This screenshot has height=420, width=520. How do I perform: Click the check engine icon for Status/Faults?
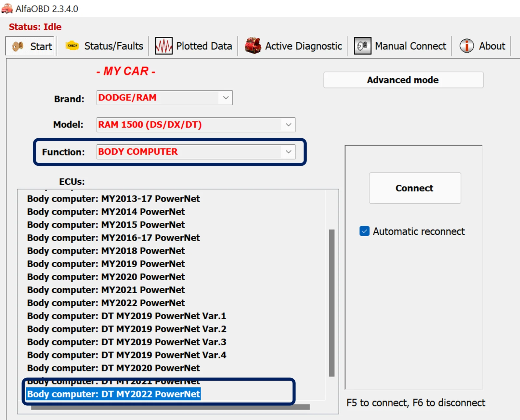click(72, 46)
